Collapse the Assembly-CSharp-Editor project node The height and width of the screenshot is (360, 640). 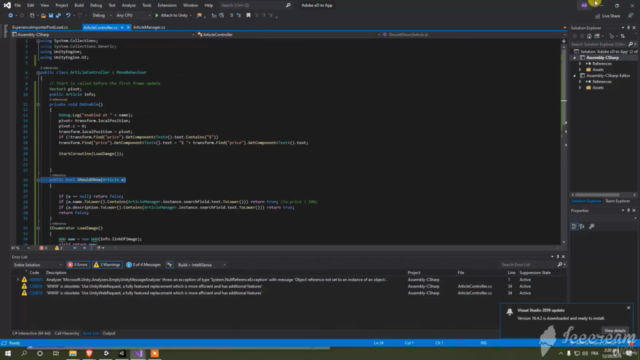click(575, 76)
